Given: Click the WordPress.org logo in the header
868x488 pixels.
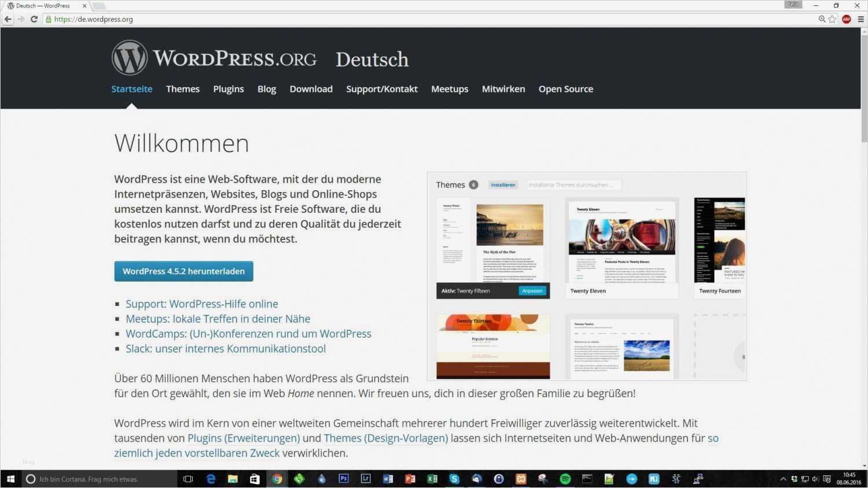Looking at the screenshot, I should (214, 58).
